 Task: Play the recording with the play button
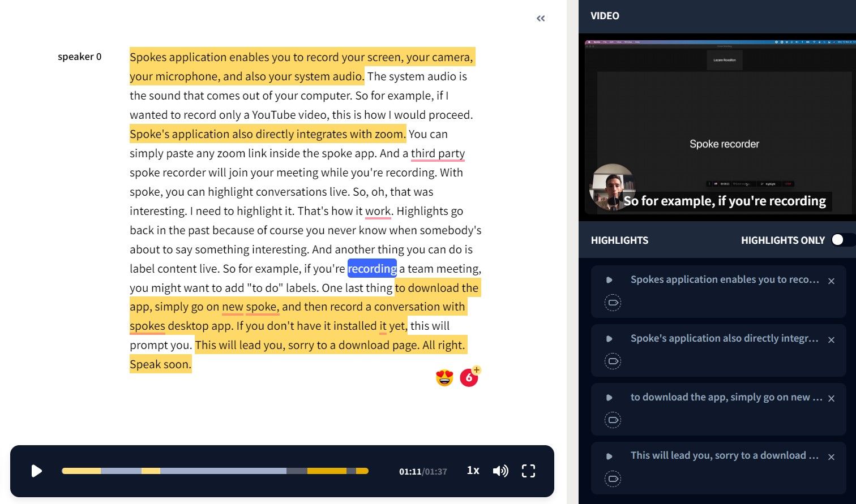[x=37, y=471]
